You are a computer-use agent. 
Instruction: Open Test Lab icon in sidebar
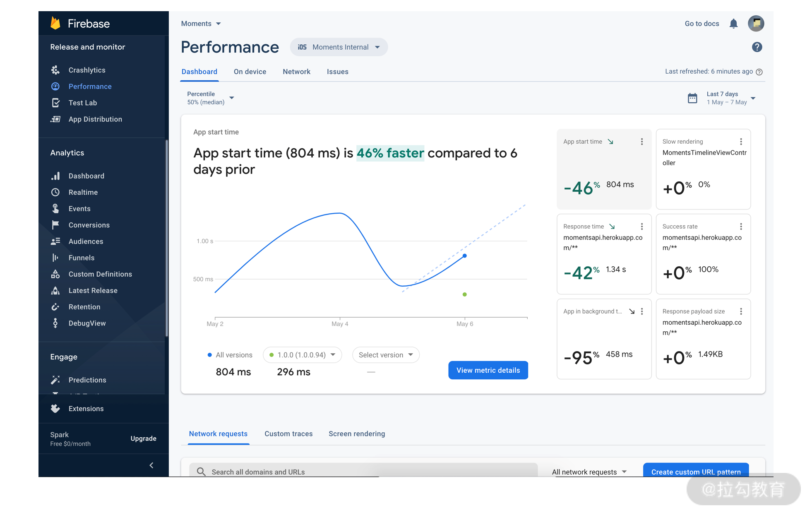tap(55, 103)
